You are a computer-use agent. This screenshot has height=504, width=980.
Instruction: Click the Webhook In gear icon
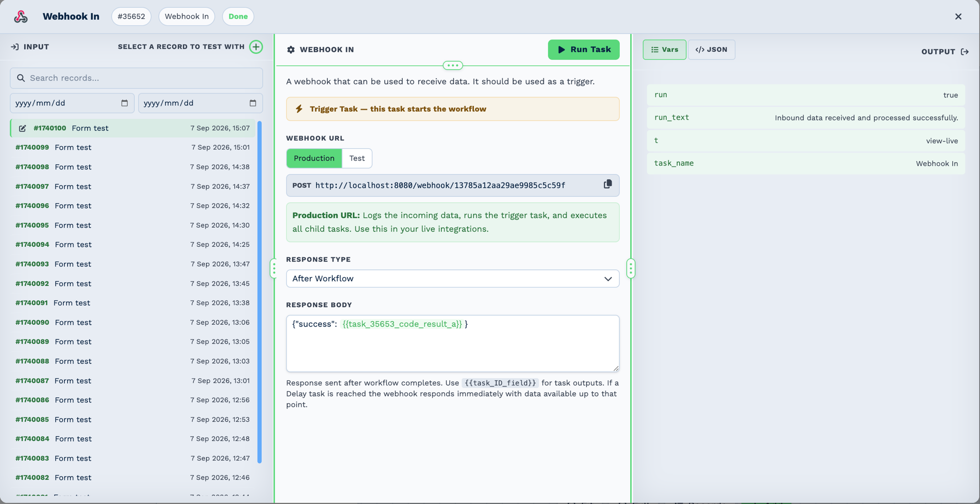[x=291, y=49]
